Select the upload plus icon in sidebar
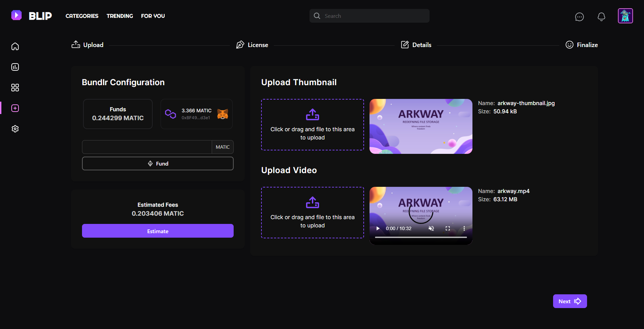Screen dimensions: 644x329 [15, 108]
